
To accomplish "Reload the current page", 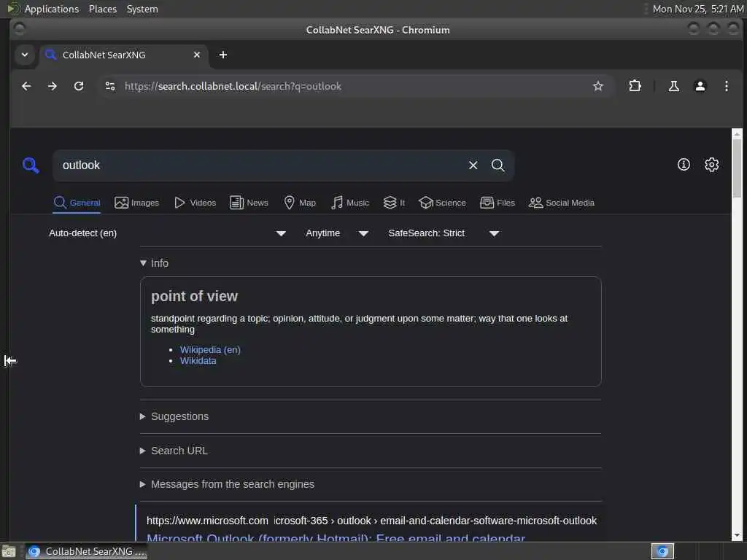I will click(x=79, y=86).
